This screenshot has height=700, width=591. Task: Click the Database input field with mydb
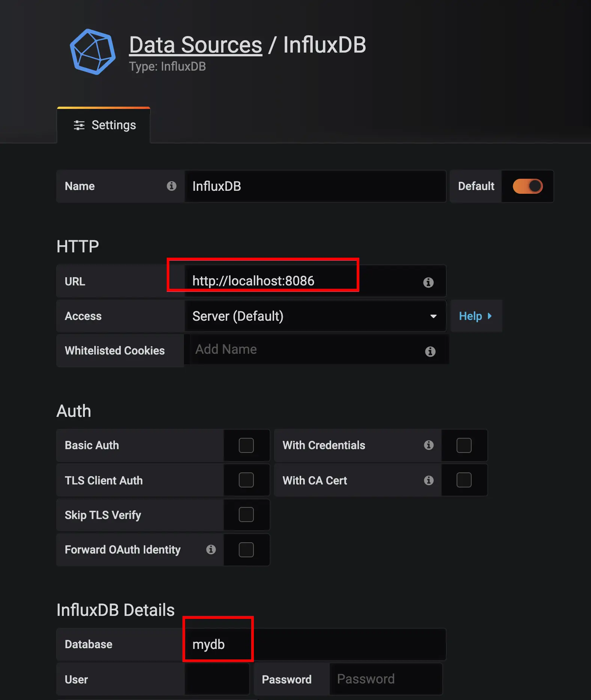coord(315,644)
